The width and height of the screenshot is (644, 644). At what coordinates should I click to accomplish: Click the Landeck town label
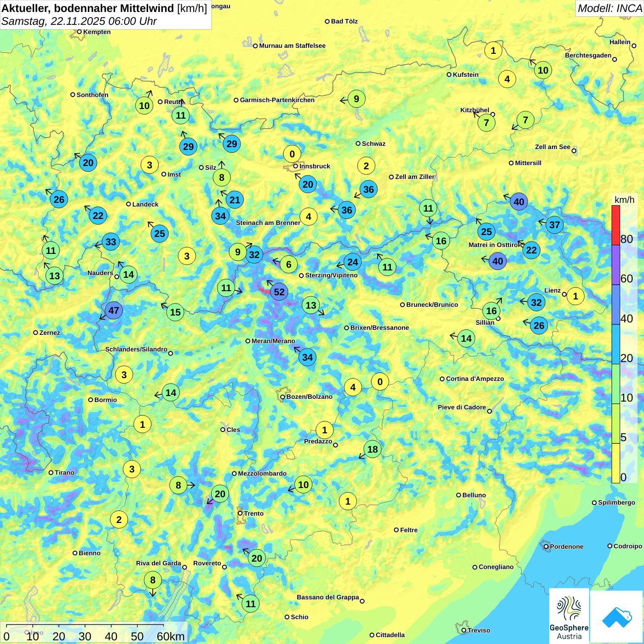click(x=145, y=204)
